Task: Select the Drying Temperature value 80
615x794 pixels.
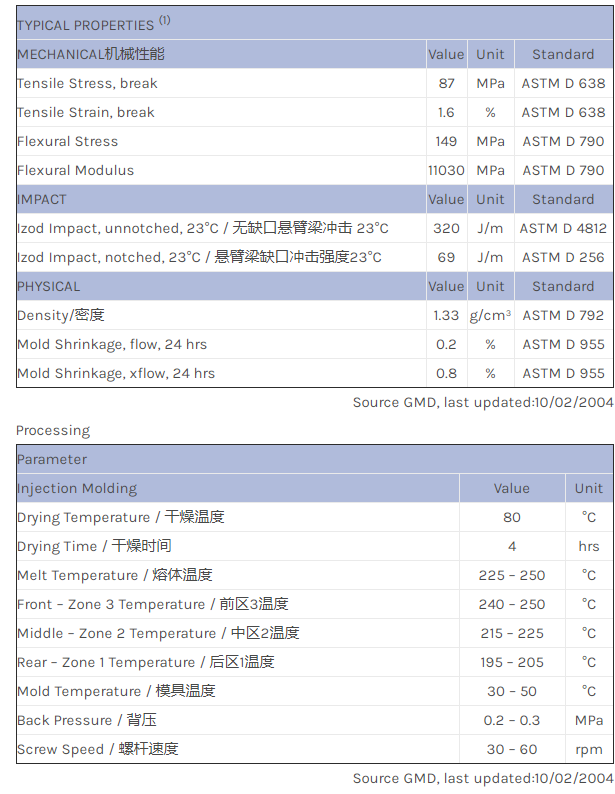Action: 512,517
